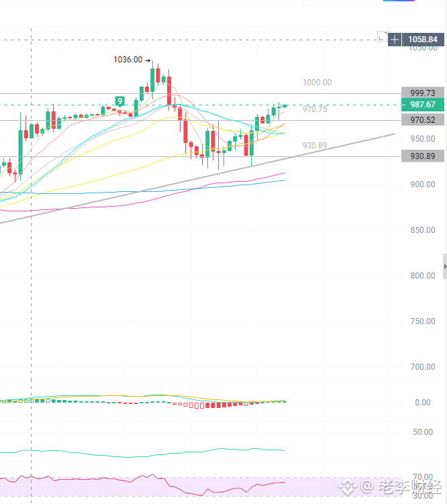This screenshot has width=447, height=504.
Task: Click the green 9 indicator marker
Action: [x=120, y=101]
